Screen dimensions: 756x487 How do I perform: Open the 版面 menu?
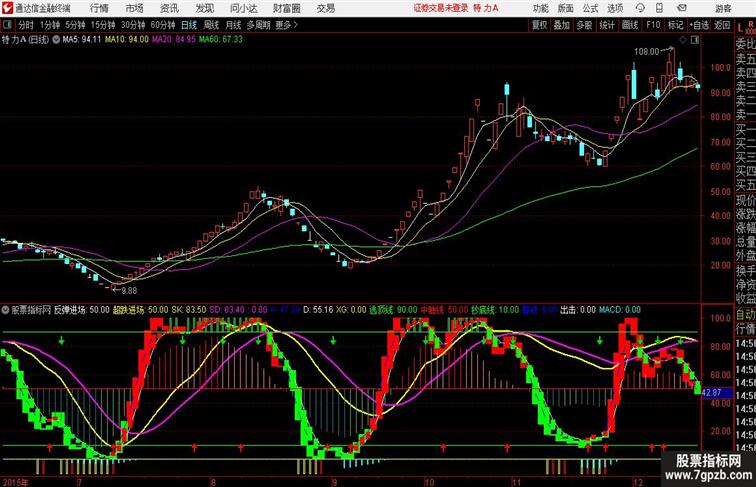coord(566,8)
